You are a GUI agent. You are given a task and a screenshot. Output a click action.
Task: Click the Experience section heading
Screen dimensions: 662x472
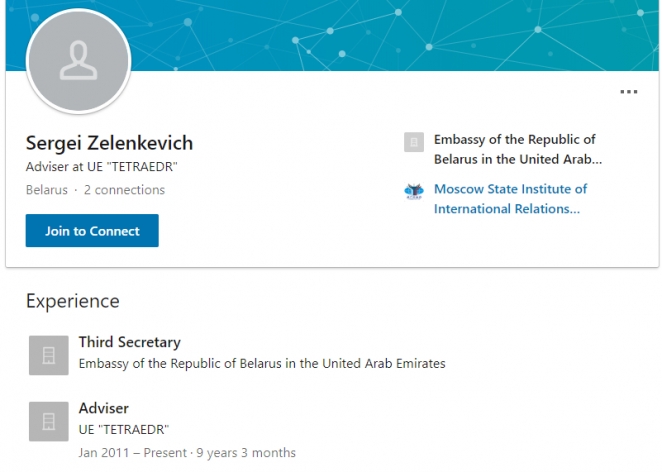[x=72, y=301]
